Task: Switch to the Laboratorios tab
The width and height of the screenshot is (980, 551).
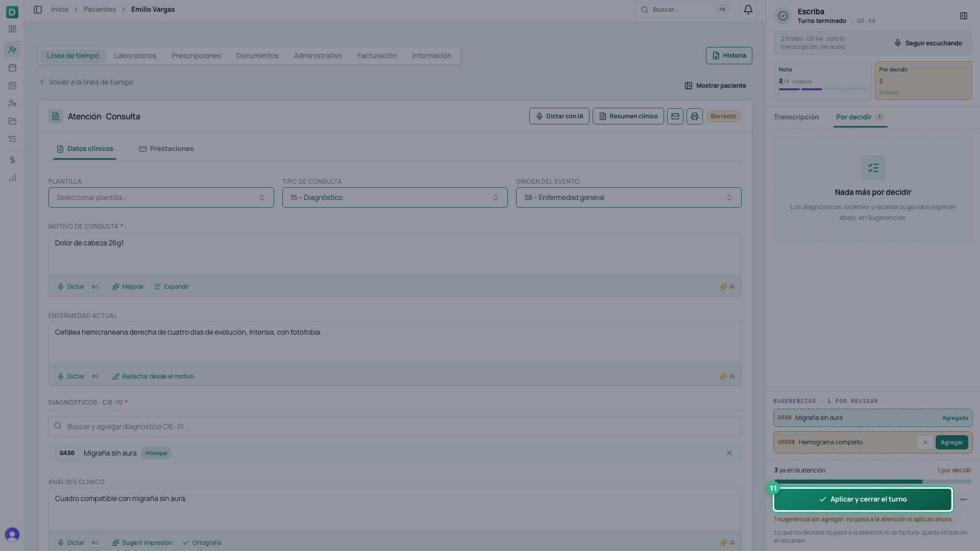Action: point(135,56)
